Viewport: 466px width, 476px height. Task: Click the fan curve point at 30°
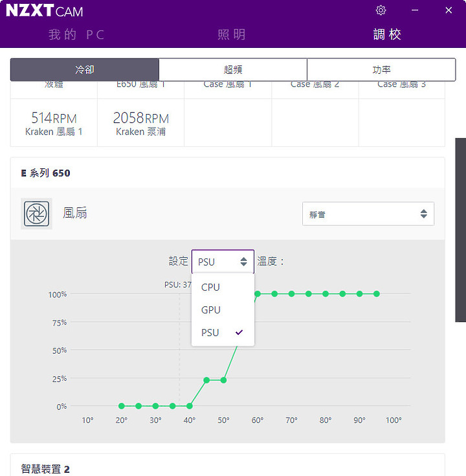coord(155,406)
